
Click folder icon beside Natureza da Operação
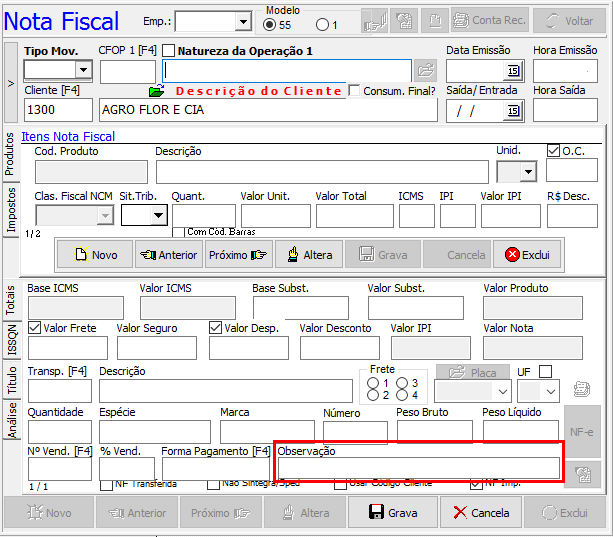426,71
